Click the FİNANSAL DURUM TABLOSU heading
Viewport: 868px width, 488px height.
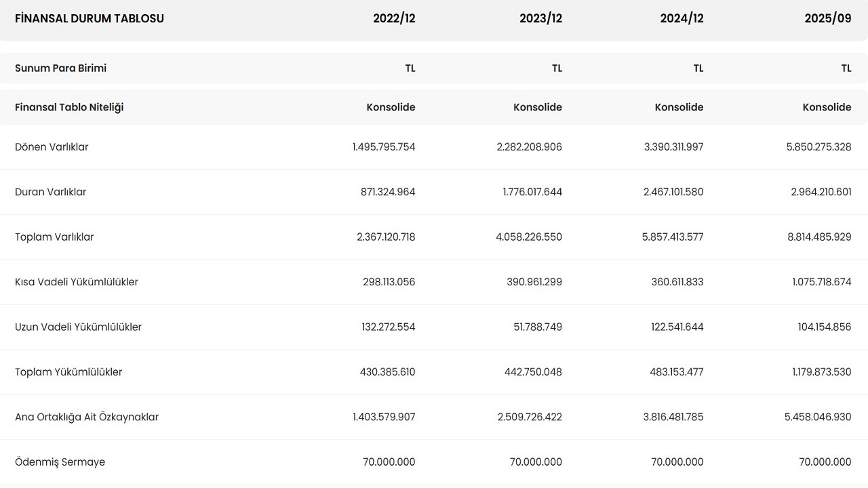[x=90, y=18]
